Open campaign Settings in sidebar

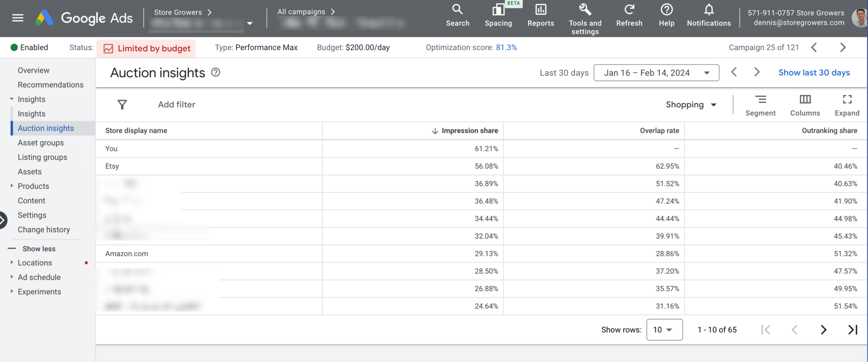[32, 215]
